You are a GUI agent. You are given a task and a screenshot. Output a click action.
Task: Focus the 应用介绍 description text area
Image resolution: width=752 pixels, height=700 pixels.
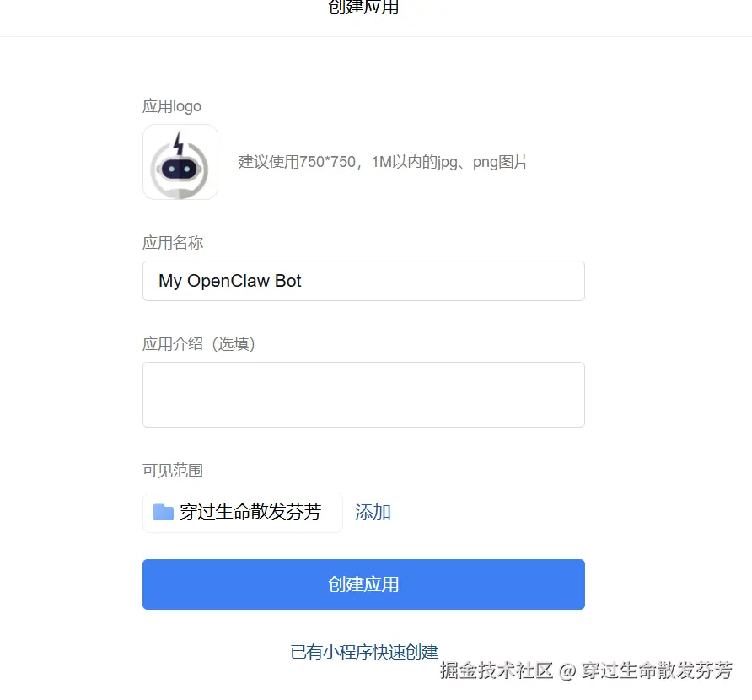363,395
